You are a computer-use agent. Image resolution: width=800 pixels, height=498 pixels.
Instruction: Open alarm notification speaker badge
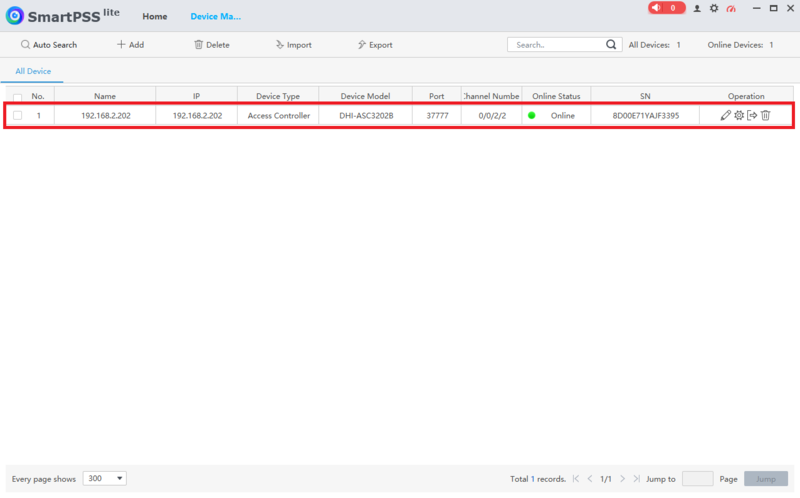click(x=666, y=8)
